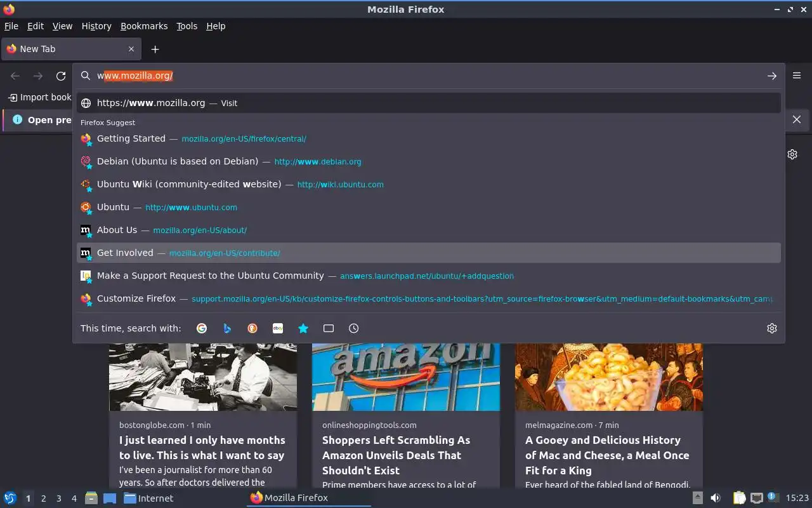Click Mozilla Firefox taskbar window button
812x508 pixels.
(x=309, y=498)
